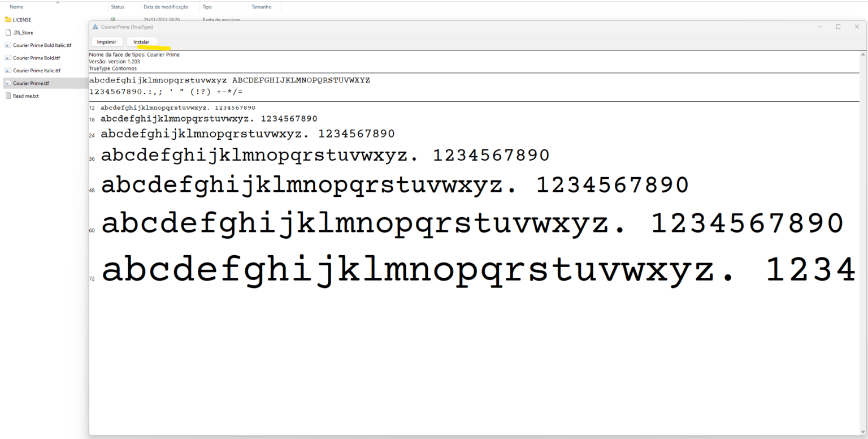Select the Courier Prime Italic.ttf font icon
The height and width of the screenshot is (439, 868).
point(8,71)
